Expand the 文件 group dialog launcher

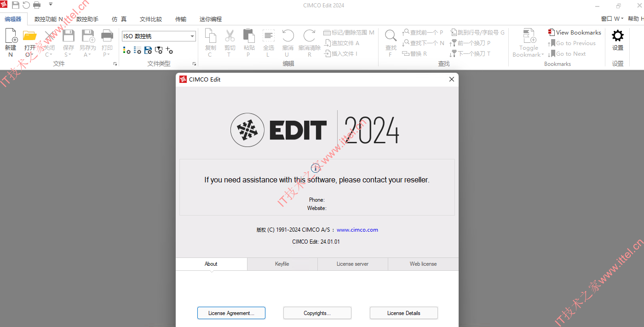point(115,64)
